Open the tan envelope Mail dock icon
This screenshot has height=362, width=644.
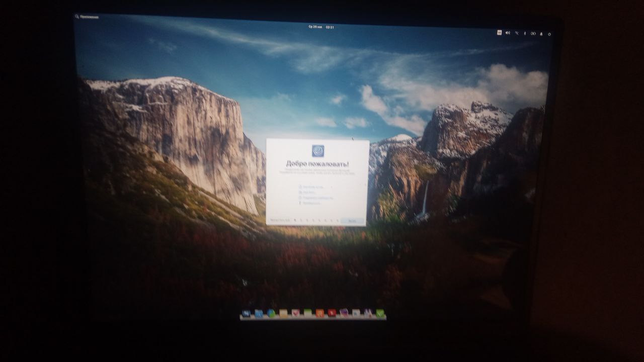click(x=283, y=313)
